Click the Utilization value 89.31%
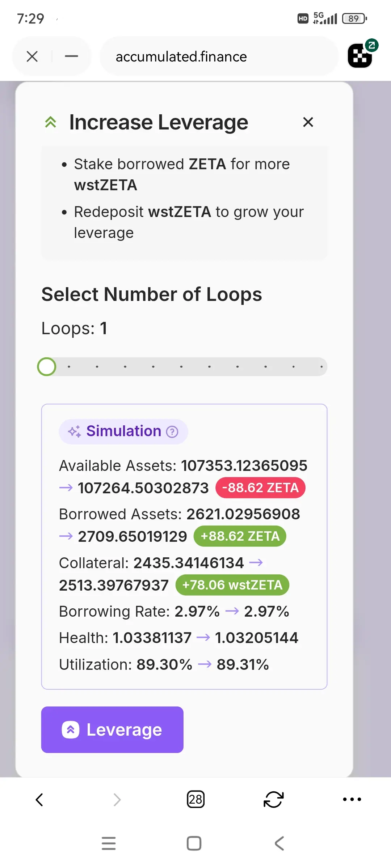 (243, 664)
